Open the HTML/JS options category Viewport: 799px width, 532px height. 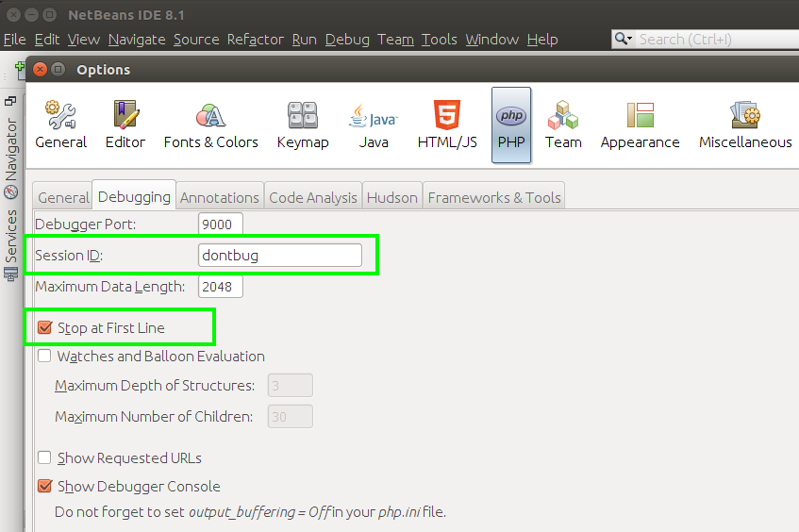[x=447, y=125]
